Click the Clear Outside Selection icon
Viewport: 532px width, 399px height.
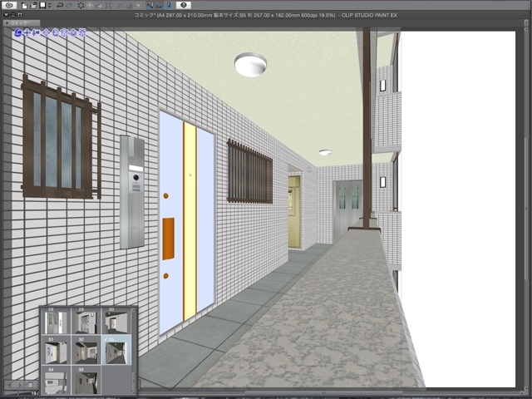click(x=90, y=6)
